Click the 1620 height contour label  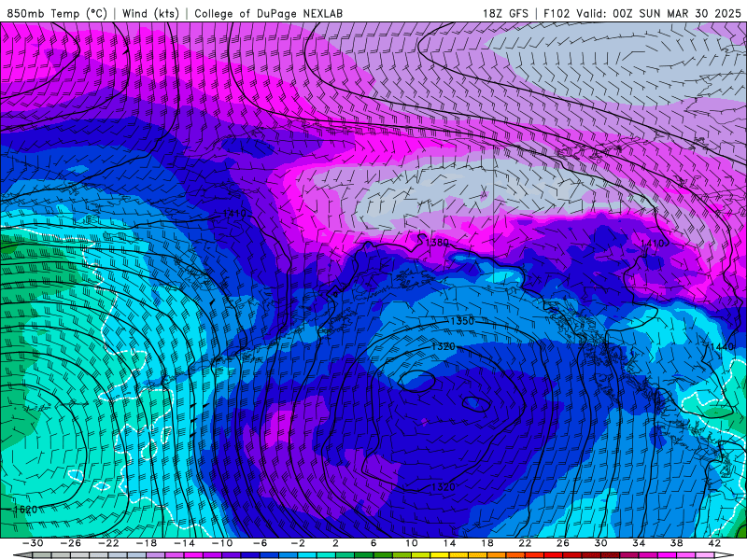(x=25, y=510)
